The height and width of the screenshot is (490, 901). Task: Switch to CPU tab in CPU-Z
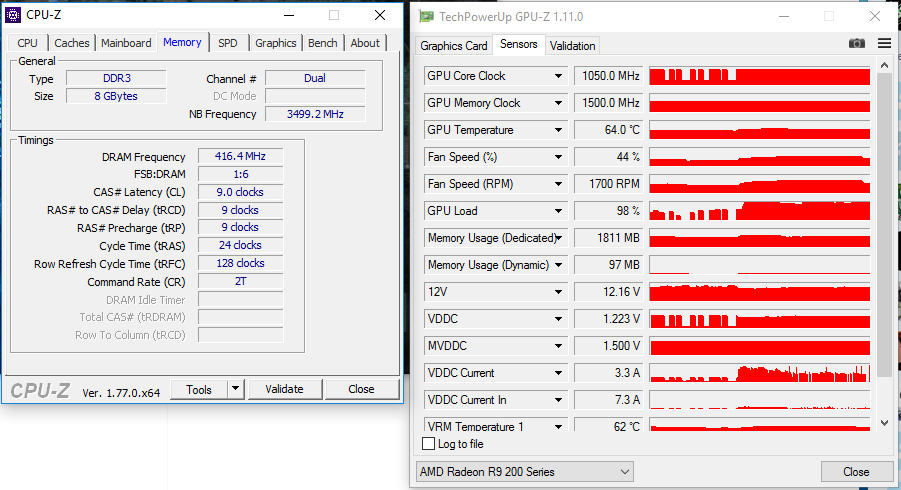click(28, 43)
